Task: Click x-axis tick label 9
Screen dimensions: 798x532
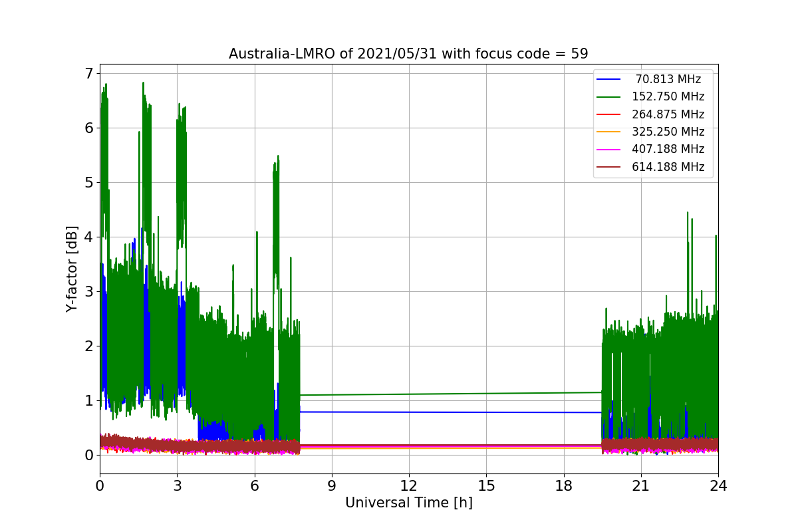Action: [332, 486]
